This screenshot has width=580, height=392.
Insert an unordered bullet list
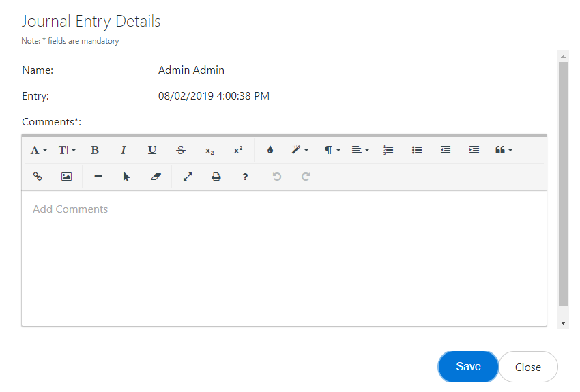click(x=418, y=150)
